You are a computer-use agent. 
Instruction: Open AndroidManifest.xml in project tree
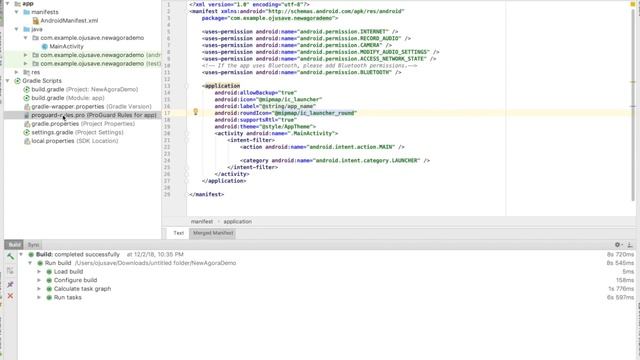tap(69, 20)
